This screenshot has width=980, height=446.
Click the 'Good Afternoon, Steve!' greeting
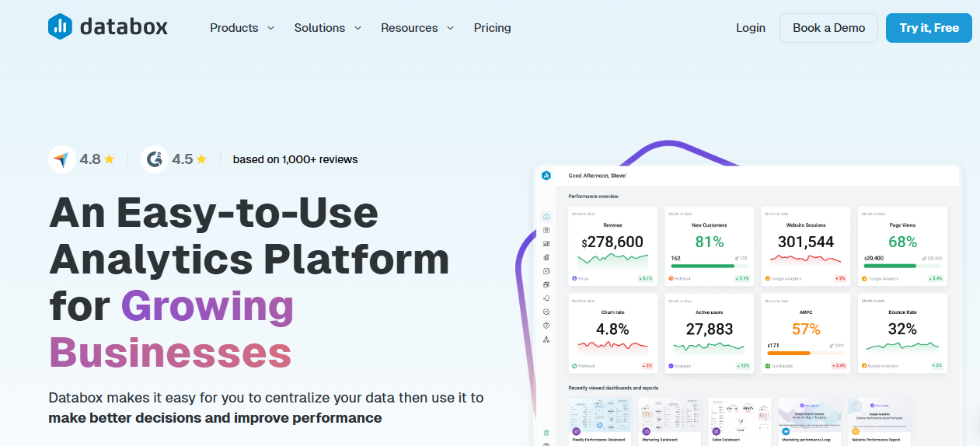[597, 176]
